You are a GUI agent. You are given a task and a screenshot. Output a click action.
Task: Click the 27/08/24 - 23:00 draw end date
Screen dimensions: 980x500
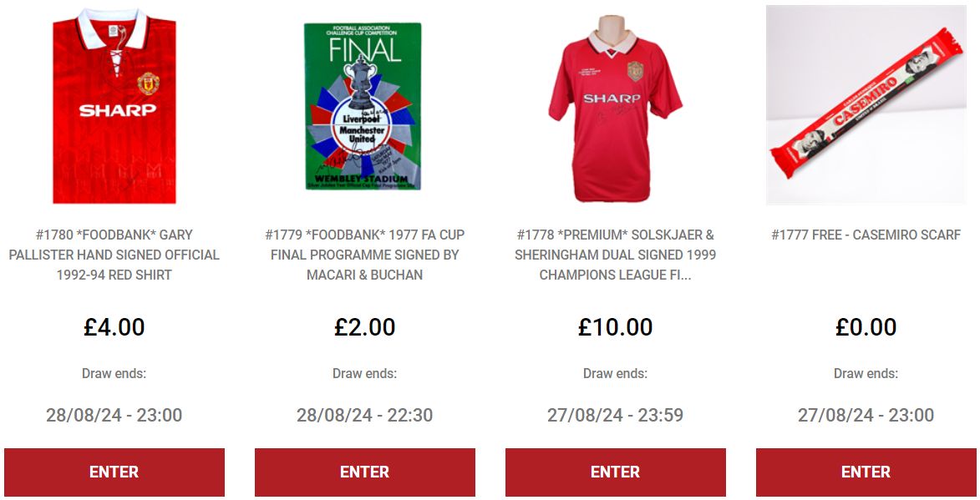tap(866, 415)
